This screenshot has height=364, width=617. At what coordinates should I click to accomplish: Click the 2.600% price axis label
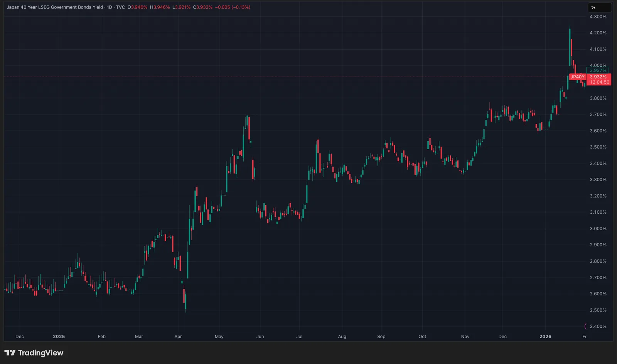tap(598, 294)
